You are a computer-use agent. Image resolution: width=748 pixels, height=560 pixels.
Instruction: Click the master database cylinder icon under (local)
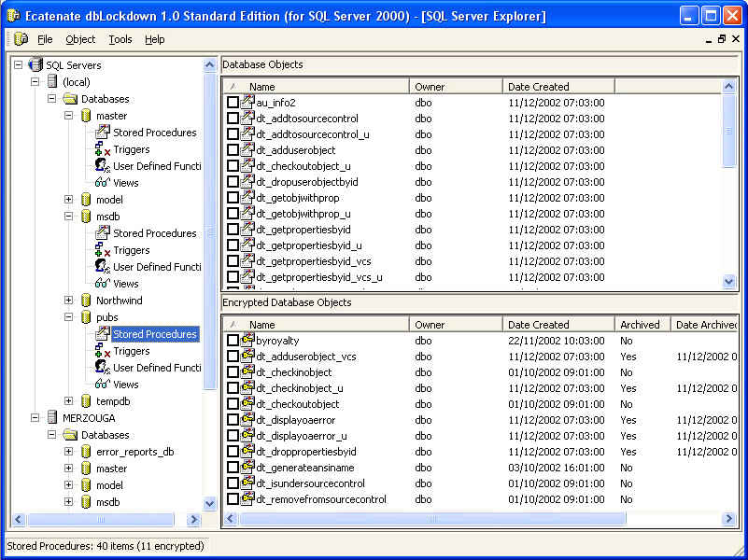tap(86, 116)
